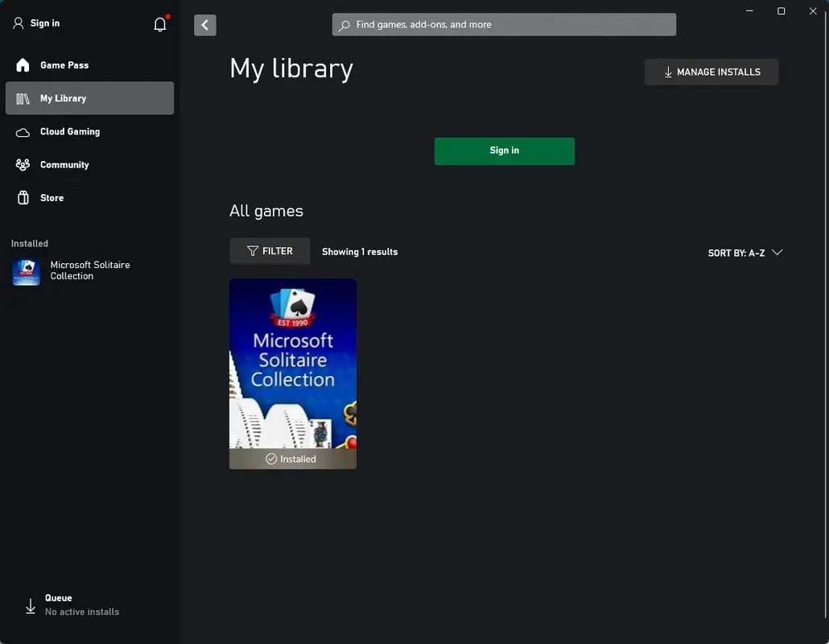The height and width of the screenshot is (644, 829).
Task: Open the SORT BY: A-Z dropdown
Action: [744, 252]
